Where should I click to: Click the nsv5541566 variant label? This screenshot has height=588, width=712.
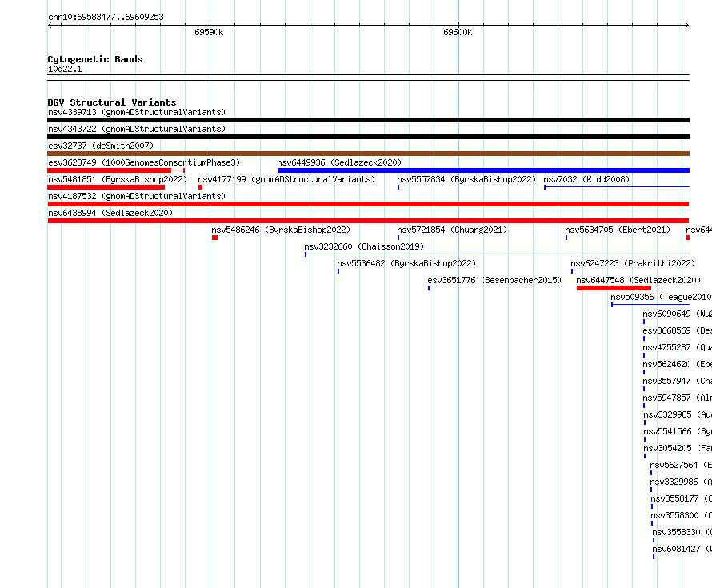[x=678, y=431]
